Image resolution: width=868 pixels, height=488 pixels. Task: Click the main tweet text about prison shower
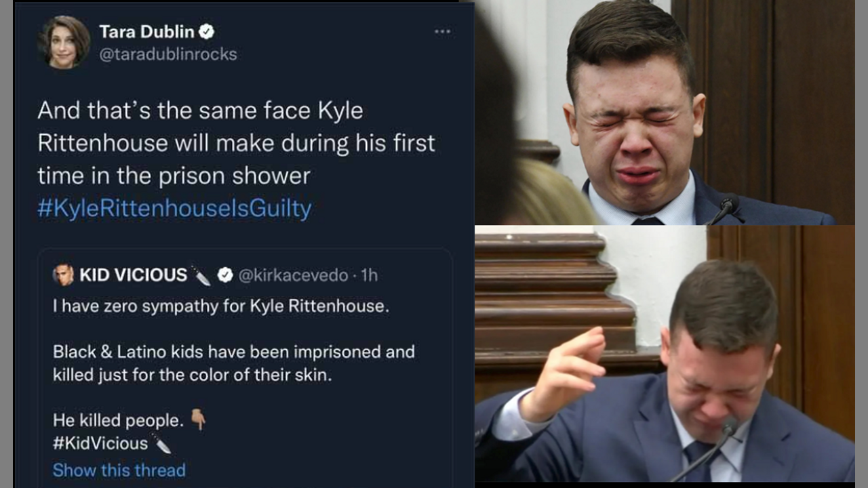(236, 143)
